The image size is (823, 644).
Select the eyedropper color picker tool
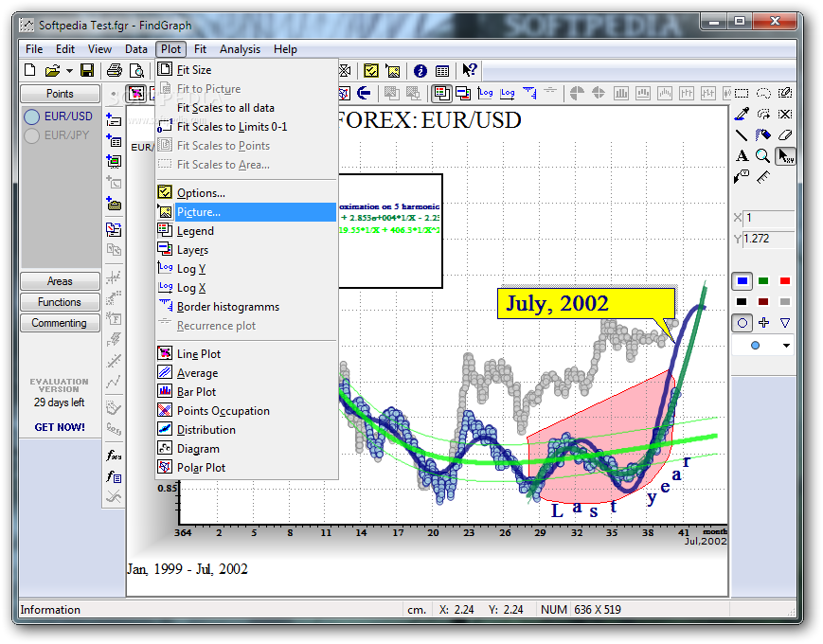point(742,114)
